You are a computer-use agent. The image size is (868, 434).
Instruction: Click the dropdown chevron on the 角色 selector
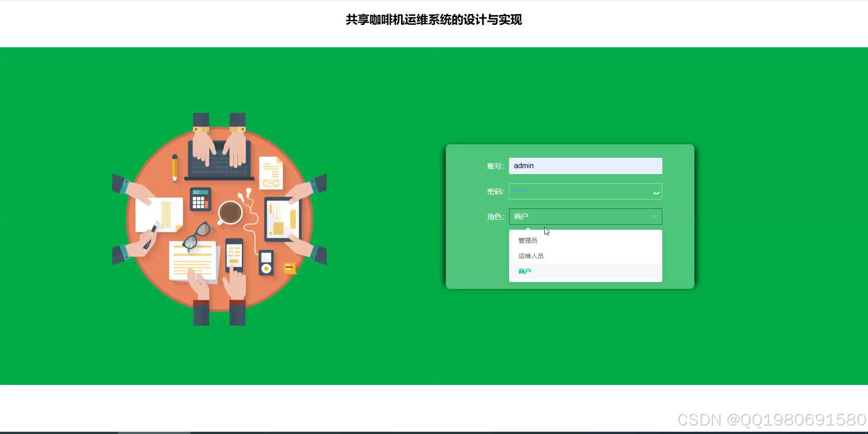point(654,217)
